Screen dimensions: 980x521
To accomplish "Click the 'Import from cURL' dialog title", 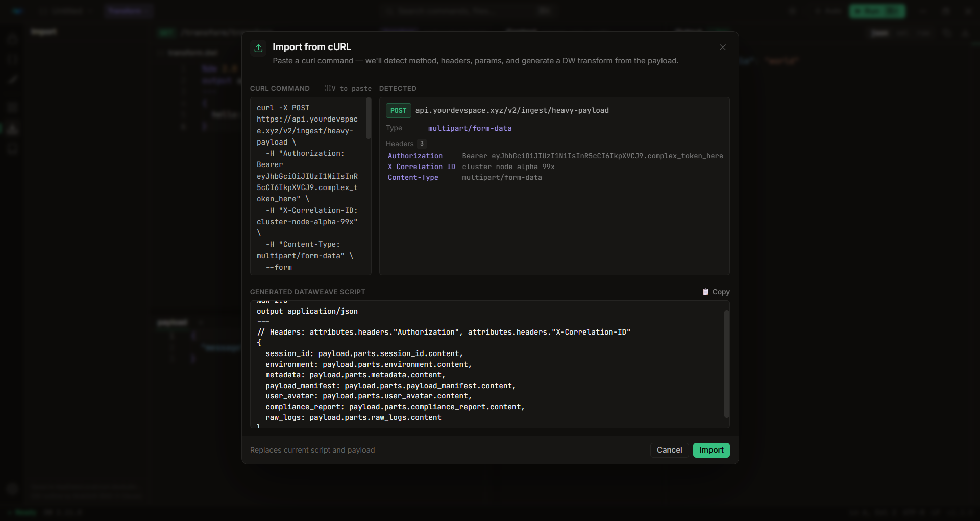I will point(312,47).
